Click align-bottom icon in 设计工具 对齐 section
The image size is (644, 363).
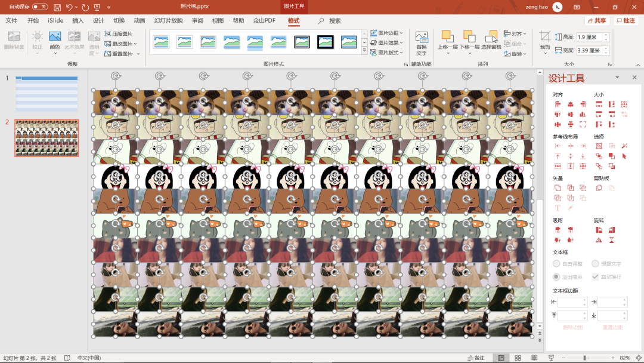coord(583,114)
